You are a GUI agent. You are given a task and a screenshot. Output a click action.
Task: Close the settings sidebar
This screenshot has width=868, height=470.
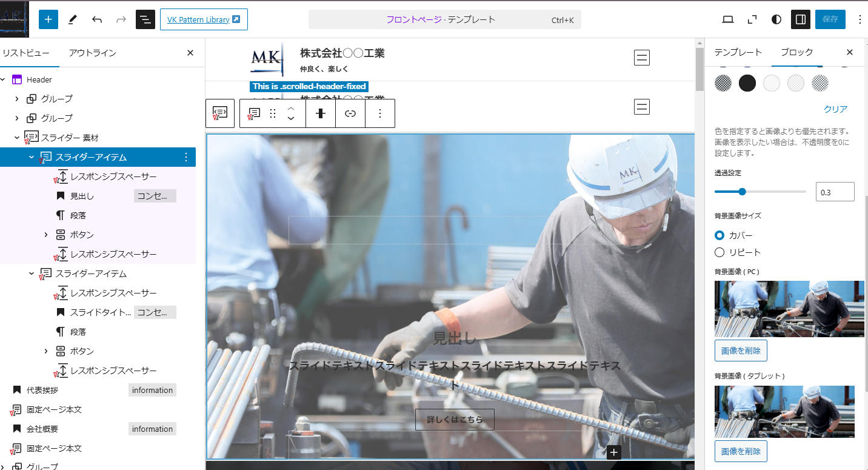pyautogui.click(x=850, y=52)
